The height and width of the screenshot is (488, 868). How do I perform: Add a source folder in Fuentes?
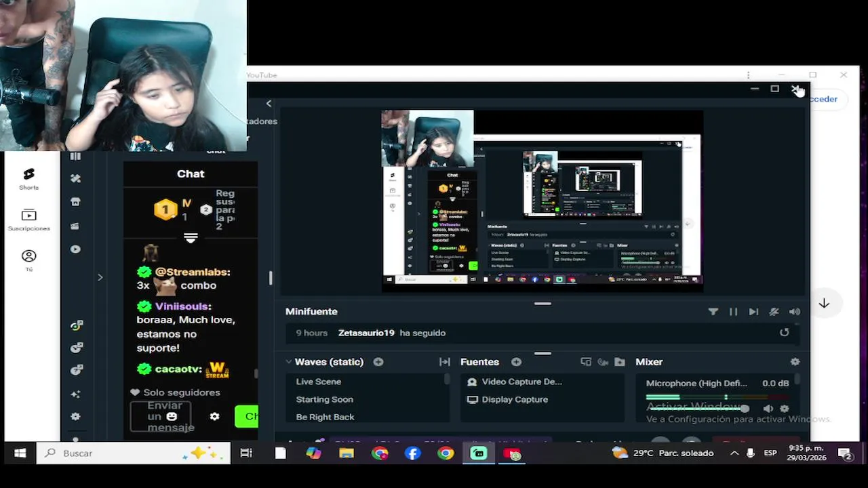pos(620,362)
